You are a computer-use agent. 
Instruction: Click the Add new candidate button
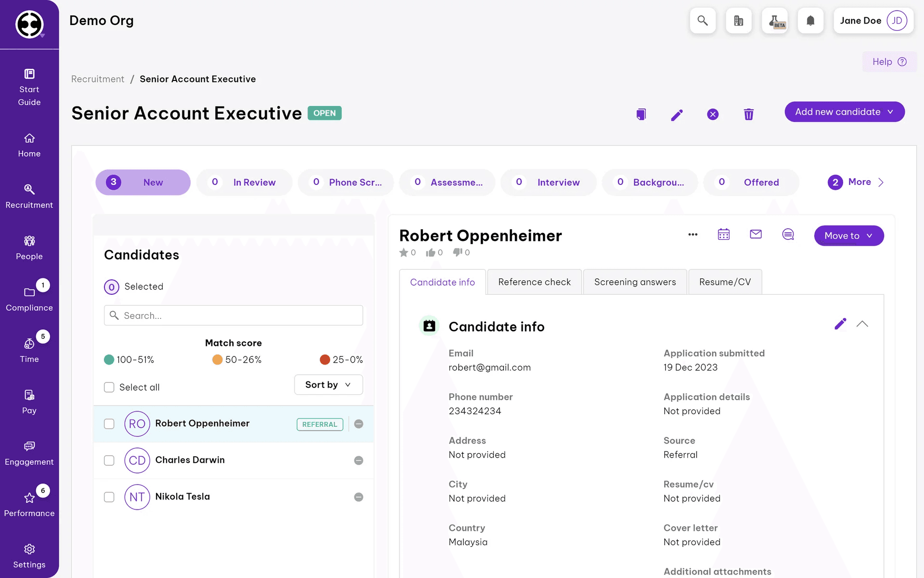click(844, 112)
